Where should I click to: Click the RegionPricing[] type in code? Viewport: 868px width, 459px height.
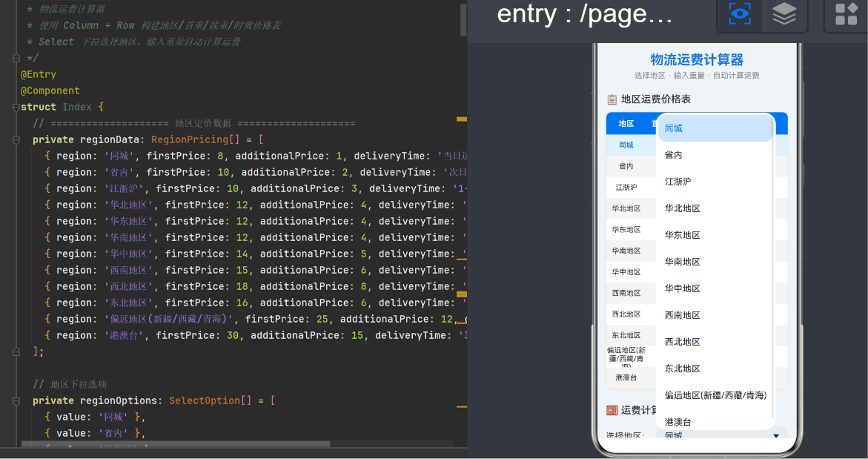[x=196, y=139]
